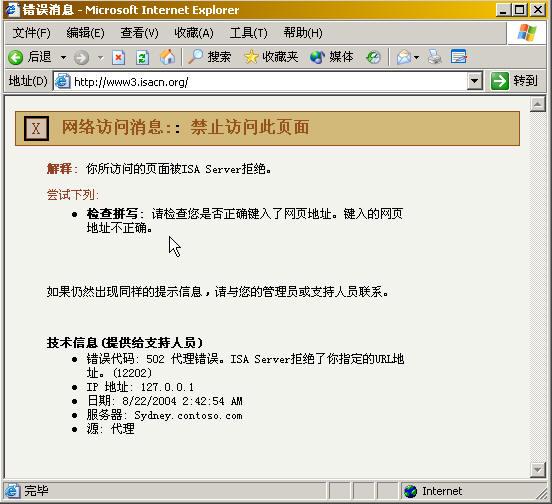Open the 查看(V) menu

coord(139,33)
